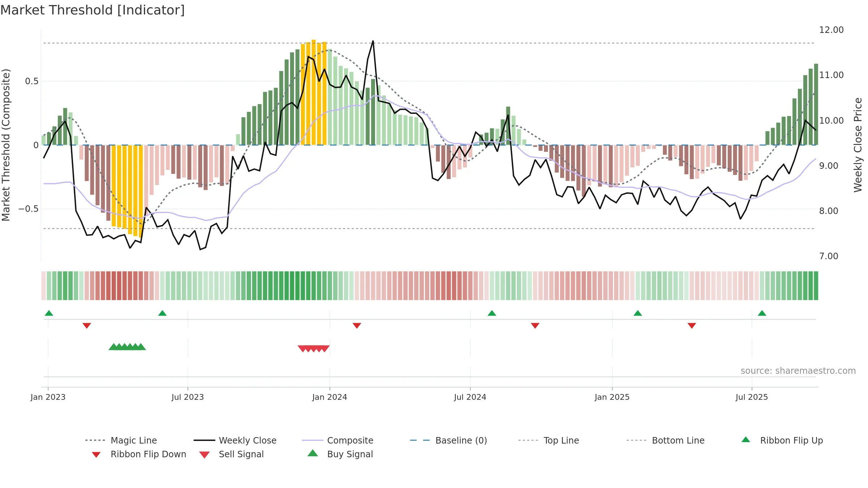
Task: Toggle the Composite legend entry
Action: click(337, 440)
